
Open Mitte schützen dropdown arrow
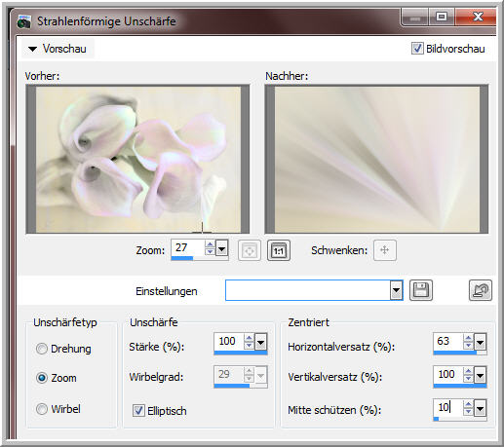point(481,408)
